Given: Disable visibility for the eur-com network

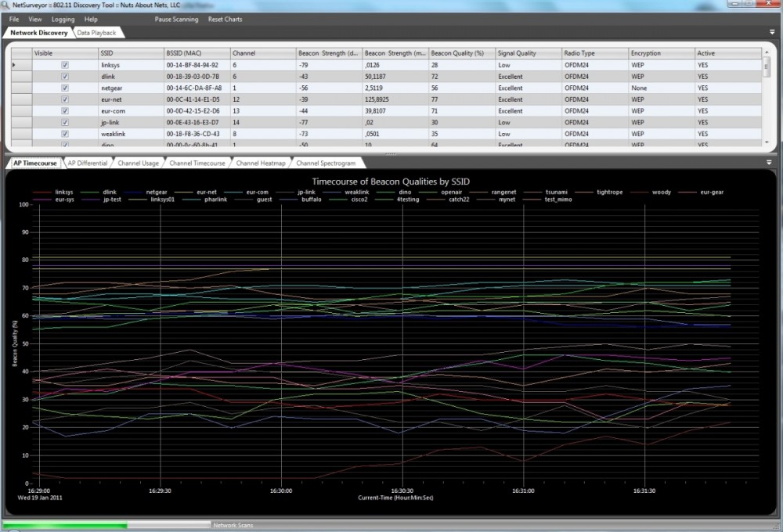Looking at the screenshot, I should (x=65, y=111).
